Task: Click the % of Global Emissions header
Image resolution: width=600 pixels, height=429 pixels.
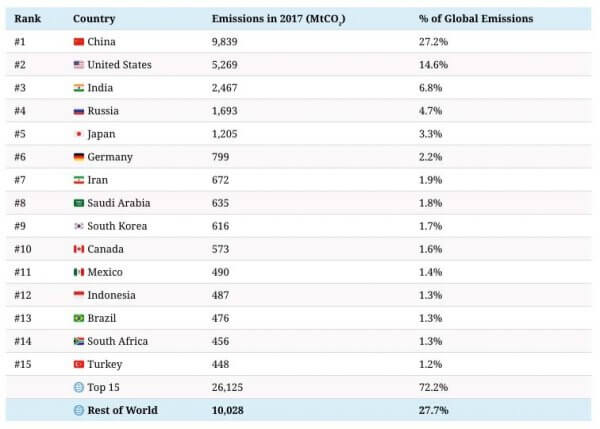Action: [476, 19]
